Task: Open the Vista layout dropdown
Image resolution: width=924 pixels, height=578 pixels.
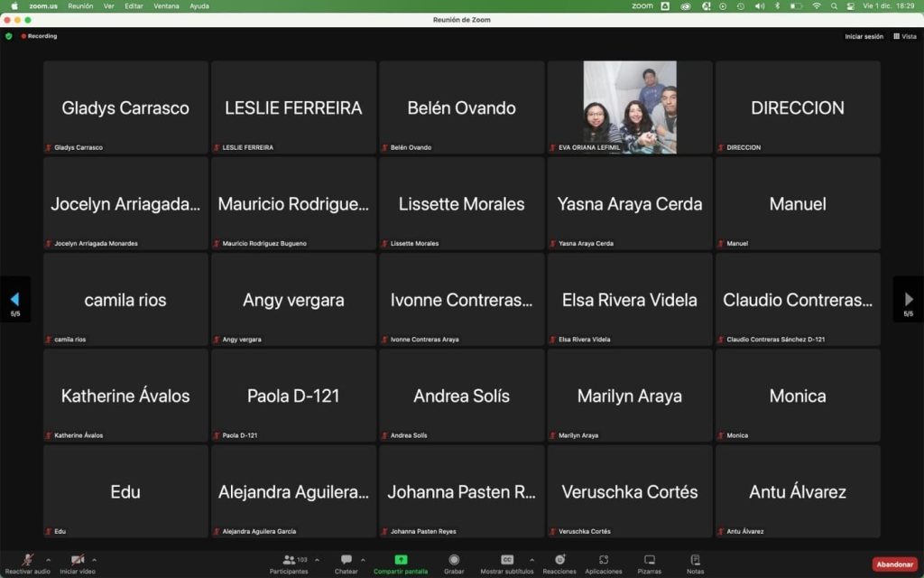Action: point(904,36)
